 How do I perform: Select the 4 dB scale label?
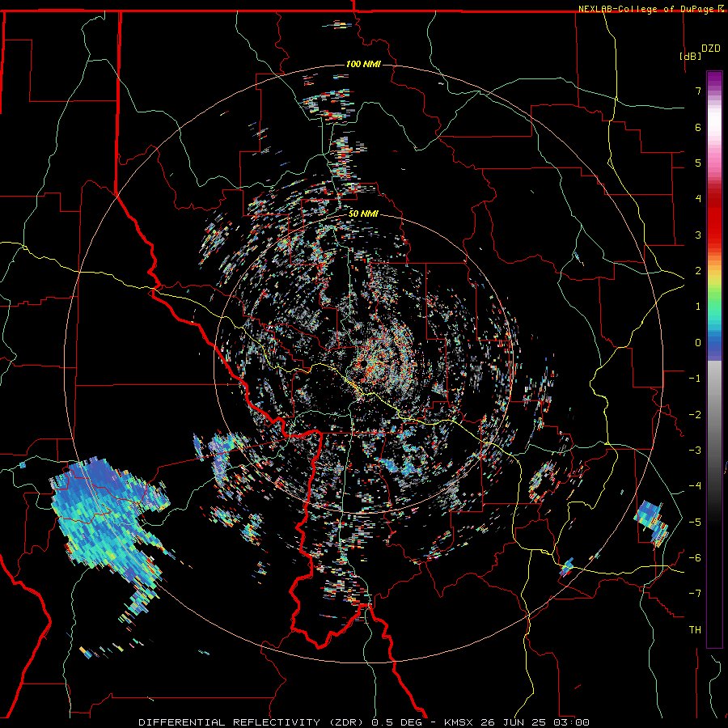click(698, 199)
